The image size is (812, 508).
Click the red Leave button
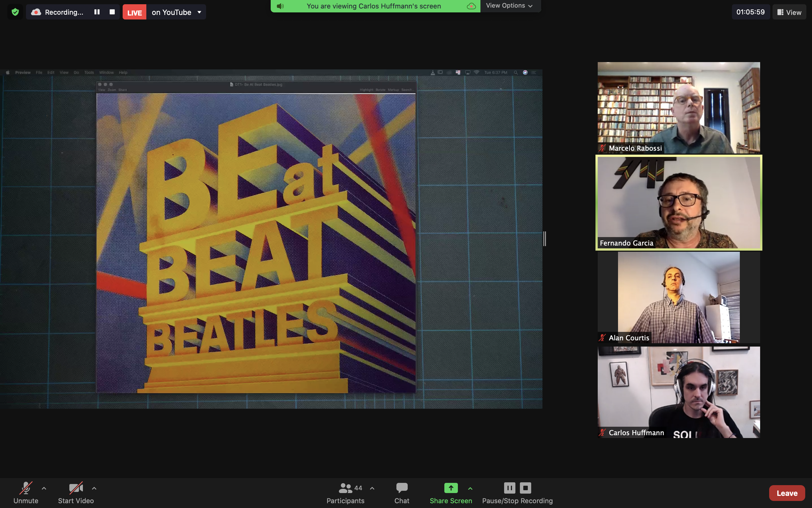pyautogui.click(x=787, y=493)
